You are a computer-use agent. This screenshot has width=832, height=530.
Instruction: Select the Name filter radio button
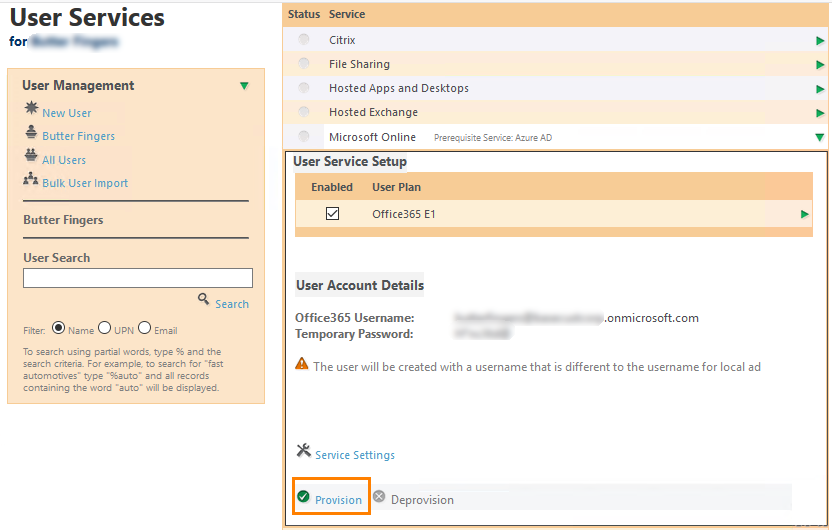(x=58, y=328)
